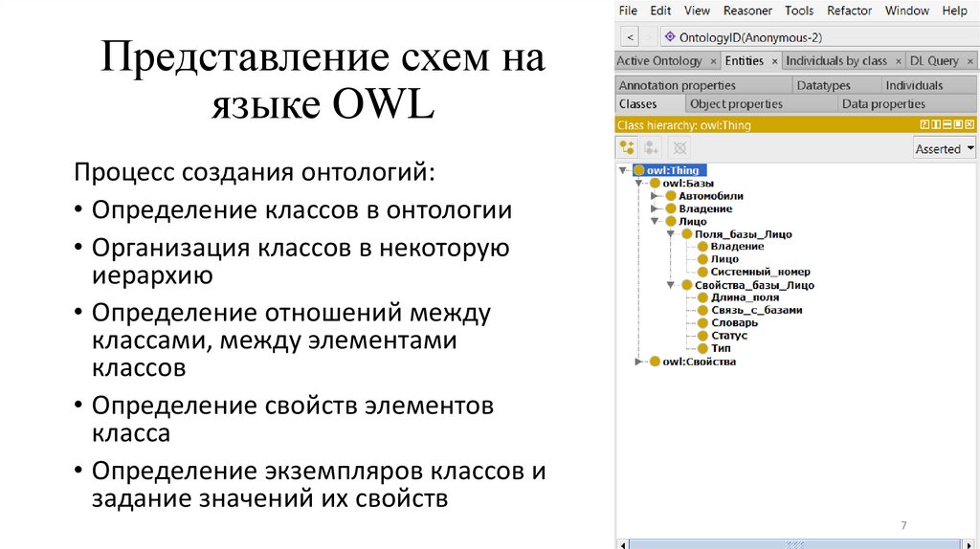Screen dimensions: 980x549
Task: Open the Reasoner menu
Action: pos(747,11)
